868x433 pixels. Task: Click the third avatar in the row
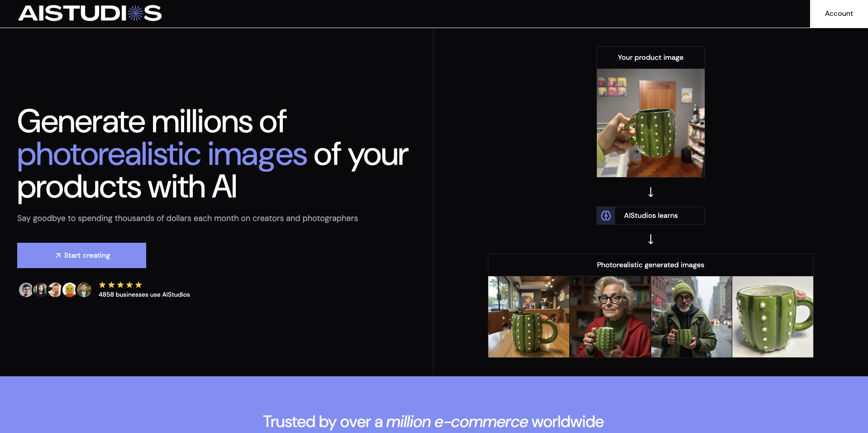pyautogui.click(x=55, y=290)
